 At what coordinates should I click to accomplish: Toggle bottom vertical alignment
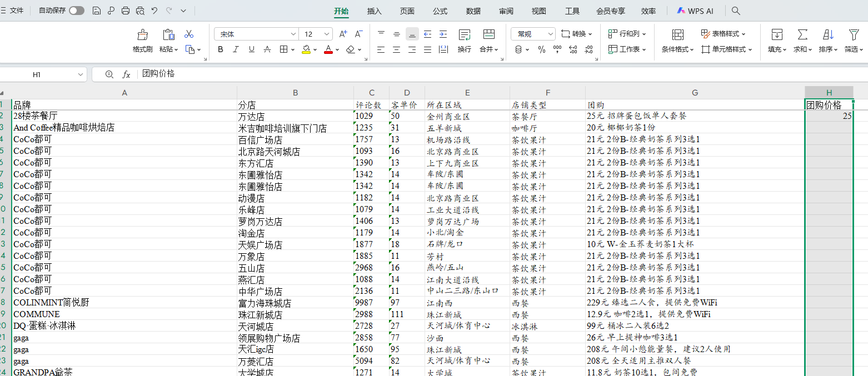[412, 34]
